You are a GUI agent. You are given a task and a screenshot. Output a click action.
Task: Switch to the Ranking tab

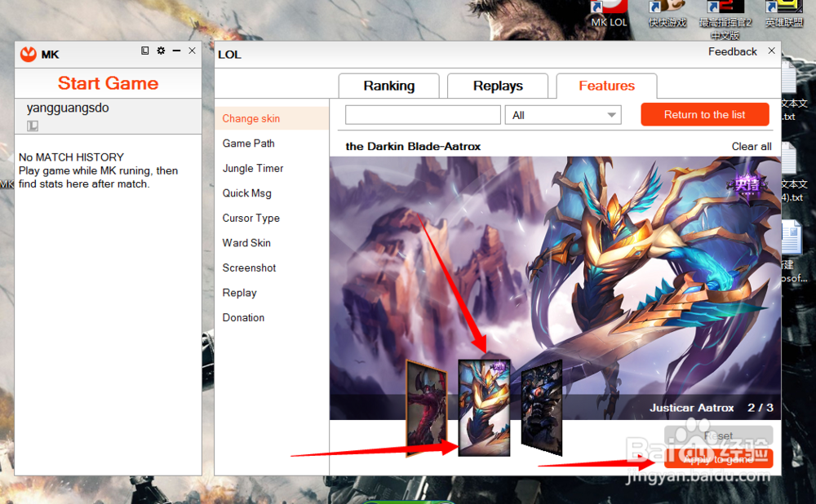point(388,86)
